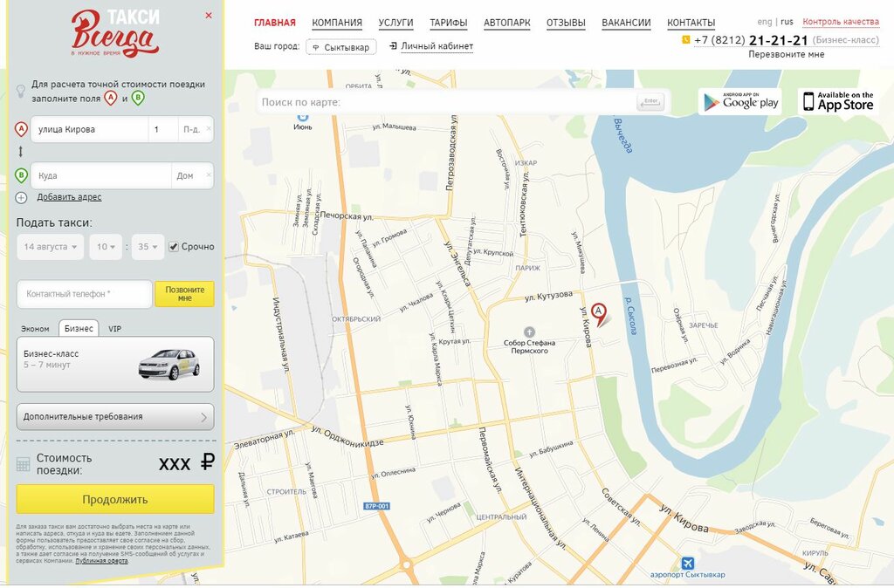The height and width of the screenshot is (588, 894).
Task: Click the Позвоните мне button
Action: click(185, 294)
